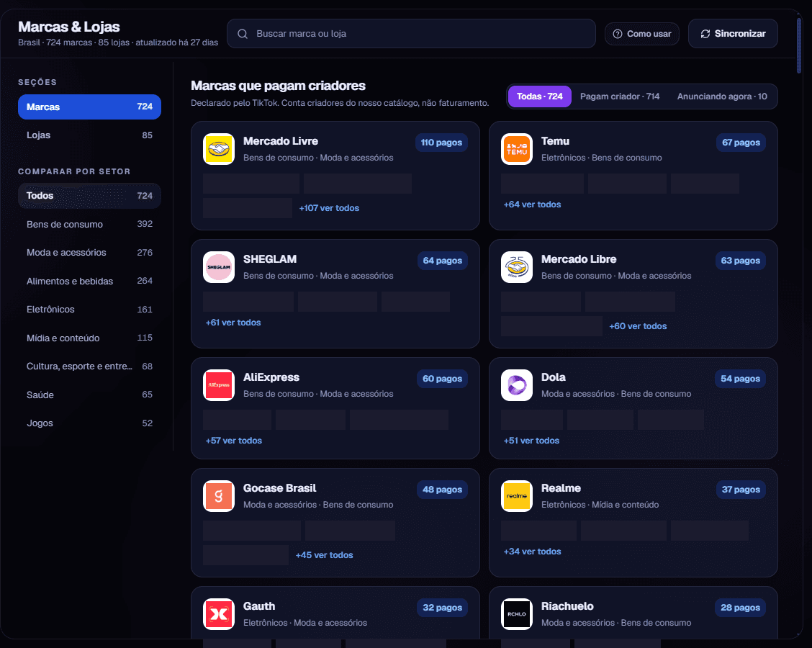Select the Dola brand logo
Viewport: 812px width, 648px height.
[517, 385]
